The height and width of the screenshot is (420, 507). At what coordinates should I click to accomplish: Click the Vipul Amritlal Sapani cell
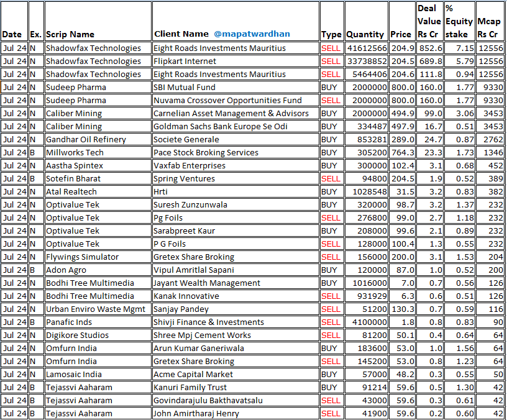tap(235, 270)
